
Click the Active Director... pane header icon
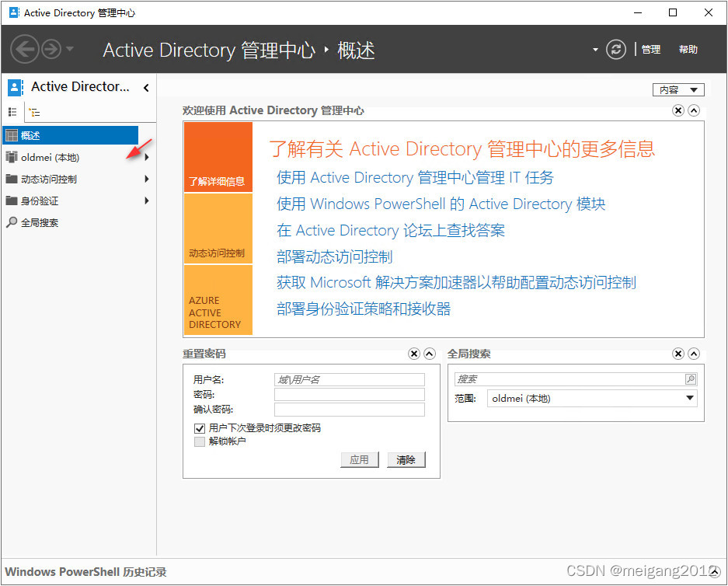(16, 87)
